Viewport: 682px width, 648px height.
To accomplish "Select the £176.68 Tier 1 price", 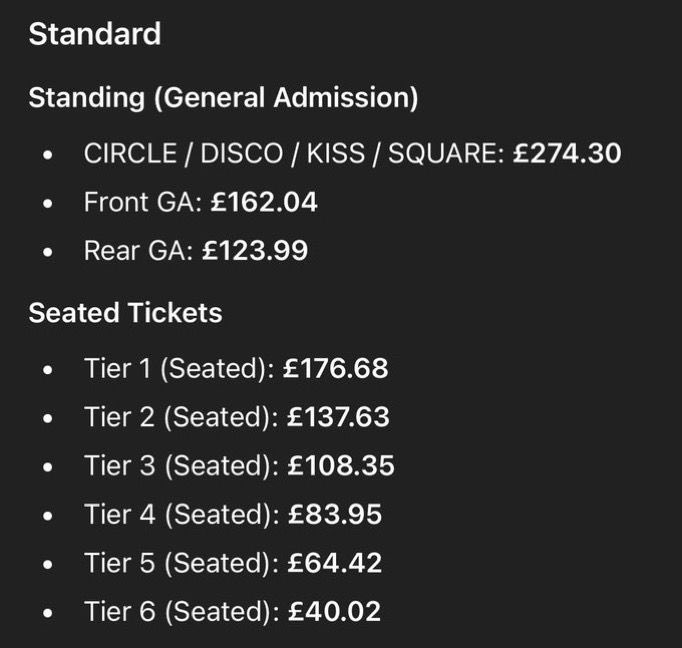I will point(335,368).
